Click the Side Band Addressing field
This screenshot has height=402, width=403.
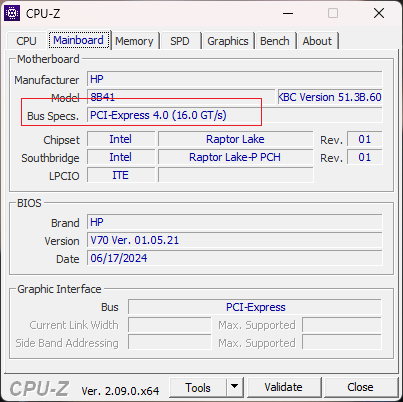[x=170, y=343]
